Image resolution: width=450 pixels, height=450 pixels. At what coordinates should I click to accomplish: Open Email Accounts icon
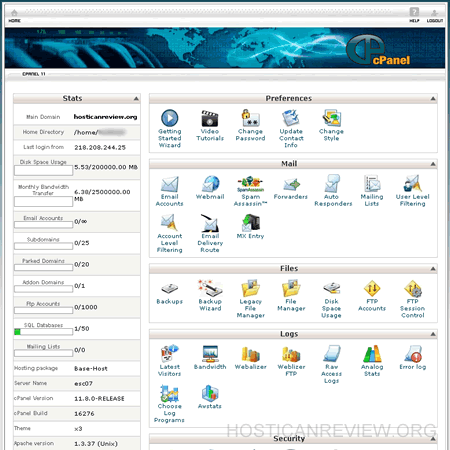(x=170, y=184)
